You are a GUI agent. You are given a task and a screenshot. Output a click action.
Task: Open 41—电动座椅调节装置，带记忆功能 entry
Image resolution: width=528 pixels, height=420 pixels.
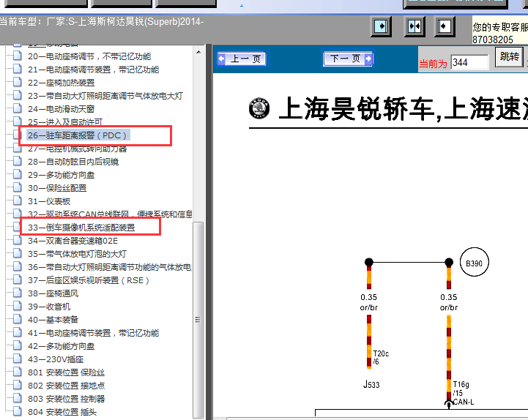click(x=93, y=333)
